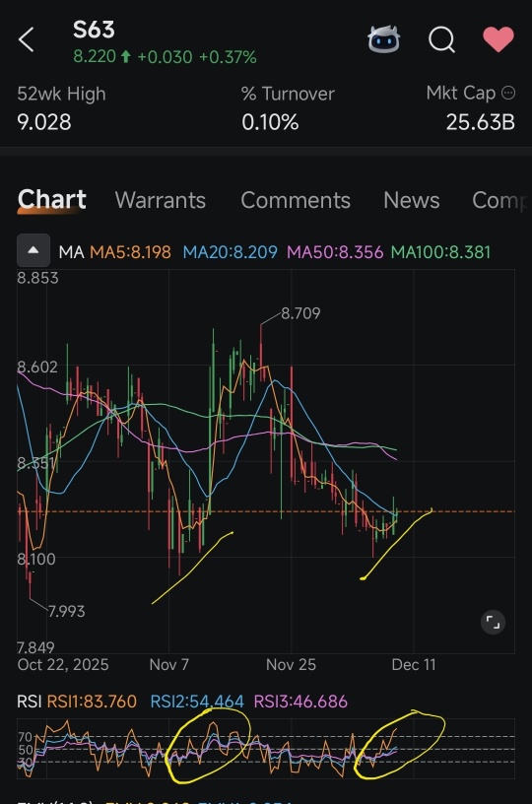Go back using the left chevron arrow
Screen dimensions: 532x804
[27, 39]
